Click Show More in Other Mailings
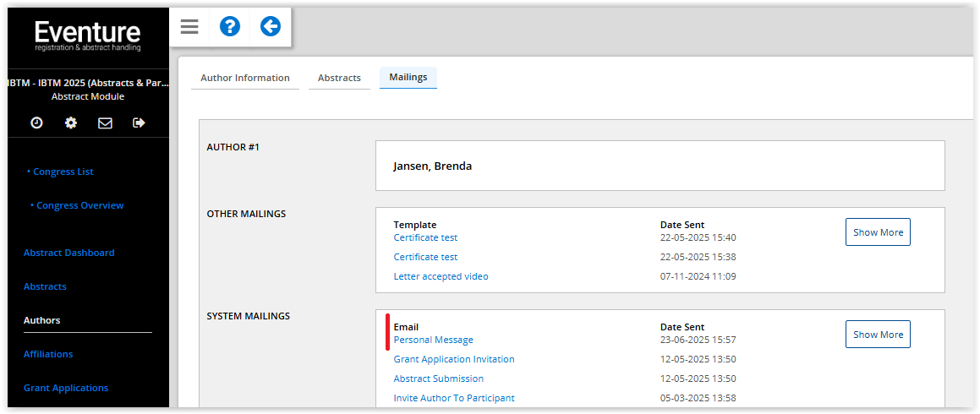The width and height of the screenshot is (980, 414). (878, 232)
